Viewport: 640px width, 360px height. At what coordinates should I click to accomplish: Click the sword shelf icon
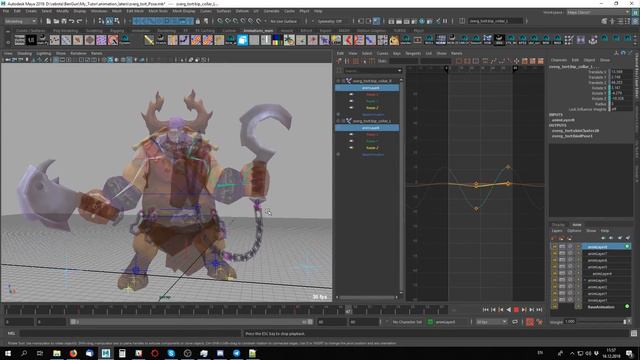(x=149, y=40)
